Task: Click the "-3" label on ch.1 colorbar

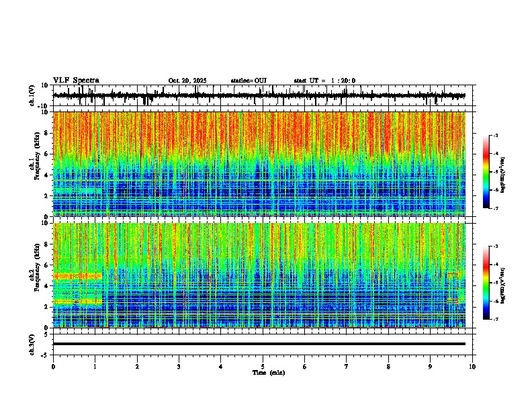Action: (x=495, y=136)
